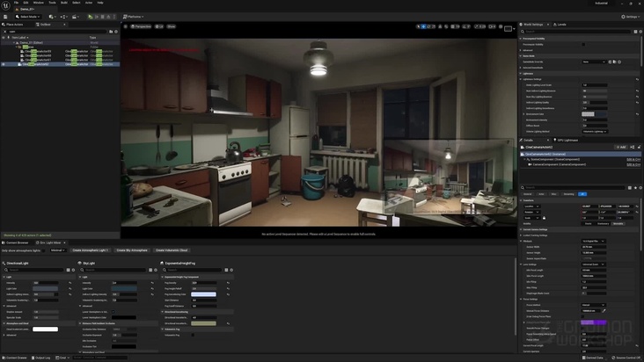Open the viewport options hamburger menu

tap(126, 26)
